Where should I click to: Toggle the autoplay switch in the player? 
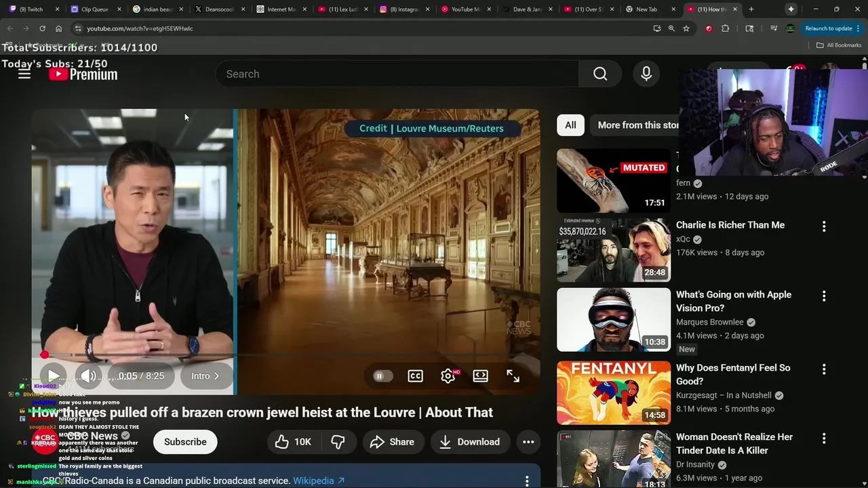click(x=382, y=376)
